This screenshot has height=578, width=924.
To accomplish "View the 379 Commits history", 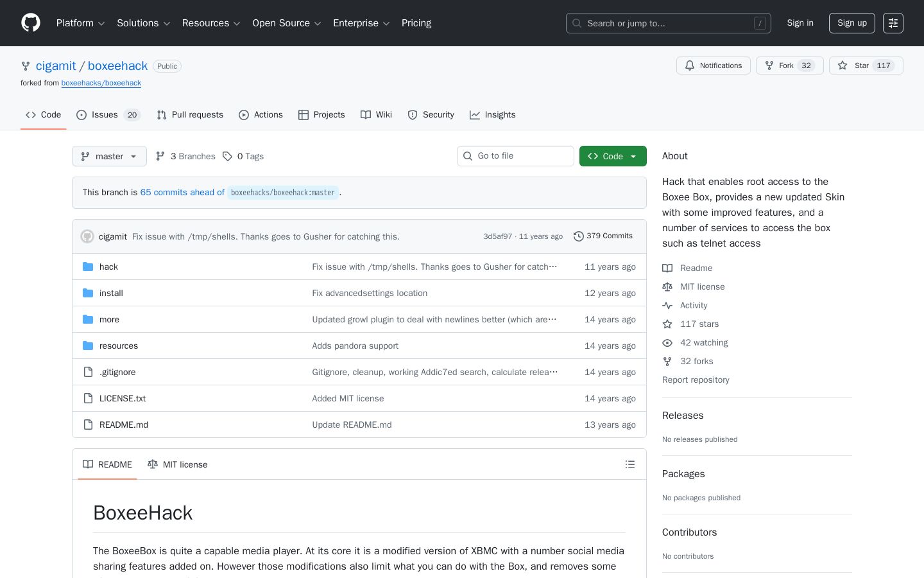I will coord(603,236).
